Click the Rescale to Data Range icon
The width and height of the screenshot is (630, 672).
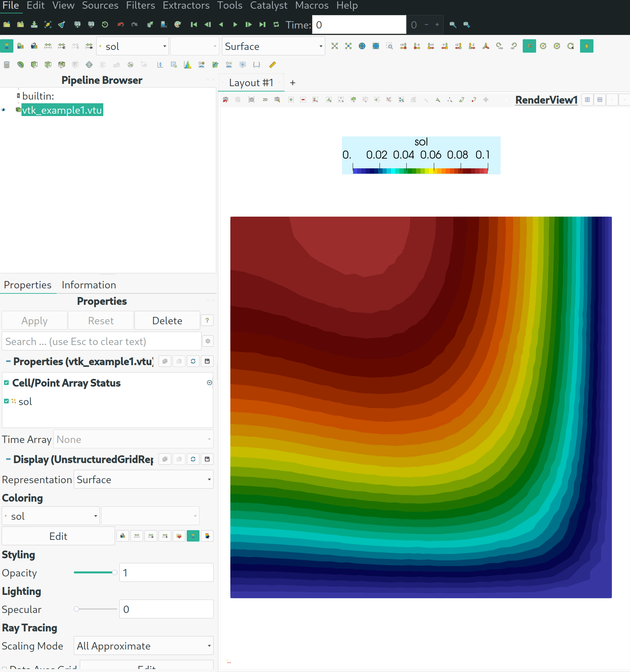point(48,46)
